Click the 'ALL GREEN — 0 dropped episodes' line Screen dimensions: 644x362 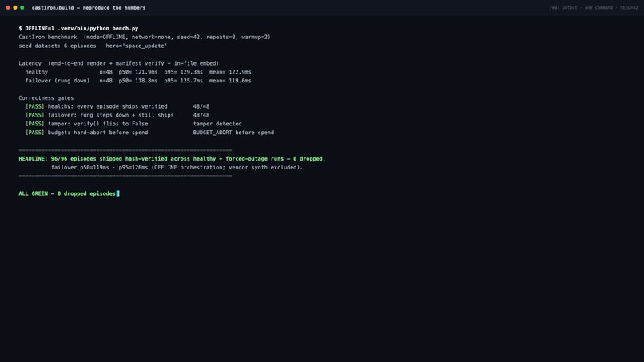[x=67, y=193]
